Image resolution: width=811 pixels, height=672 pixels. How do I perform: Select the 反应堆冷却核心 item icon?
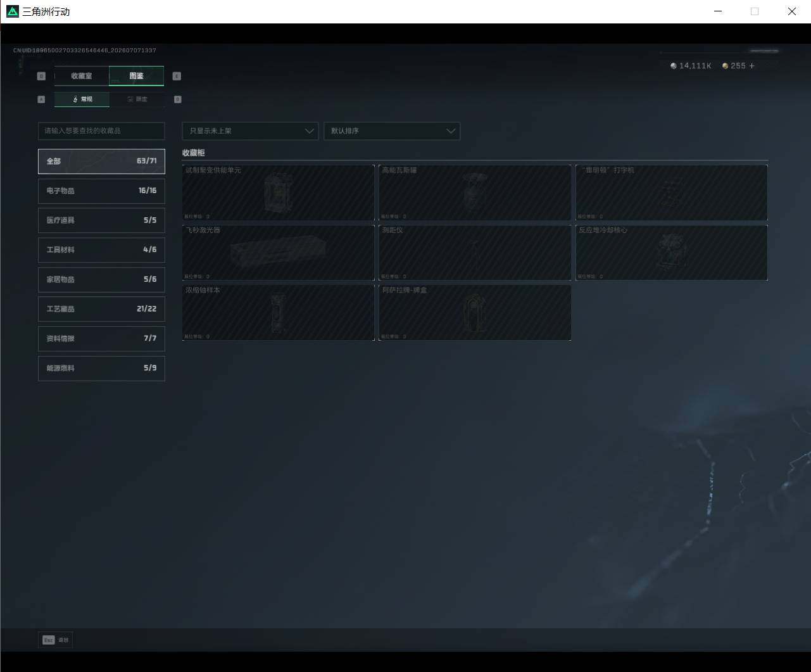point(670,251)
